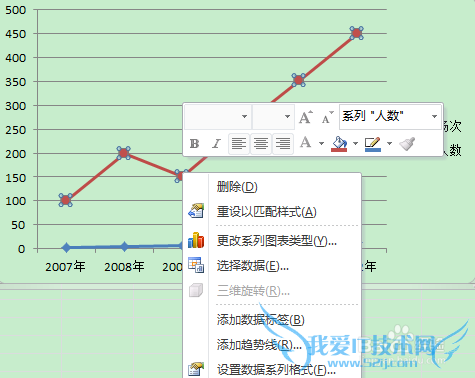The height and width of the screenshot is (378, 475).
Task: Align text left in mini toolbar
Action: pos(239,144)
